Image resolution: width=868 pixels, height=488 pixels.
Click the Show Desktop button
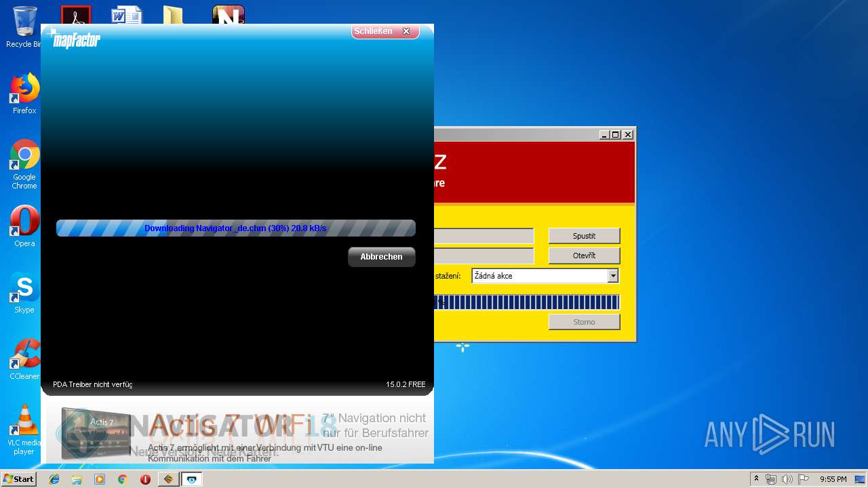click(x=861, y=479)
